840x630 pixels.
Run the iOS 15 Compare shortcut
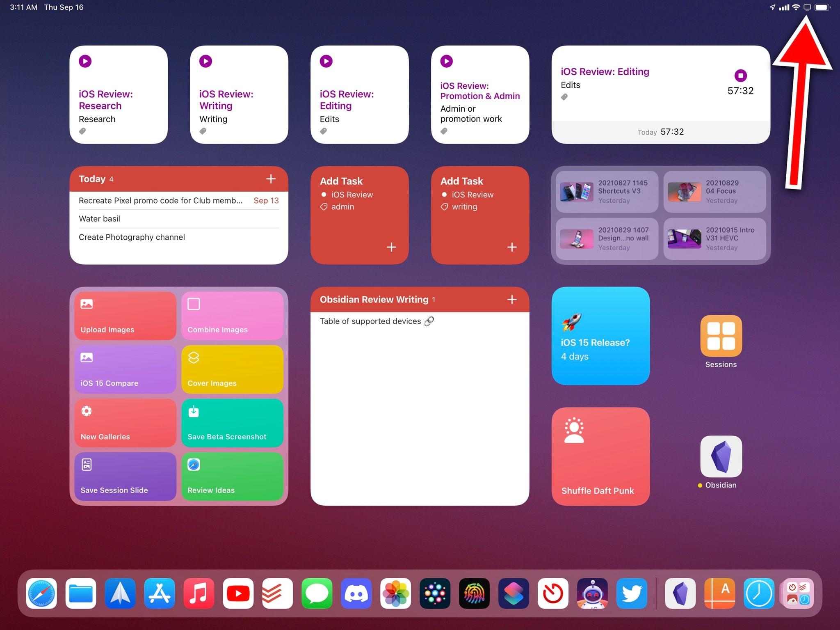(x=126, y=369)
